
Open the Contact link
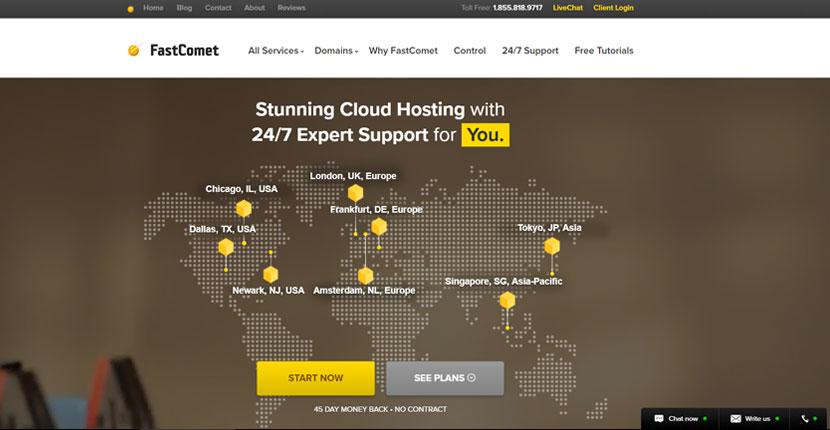coord(218,8)
